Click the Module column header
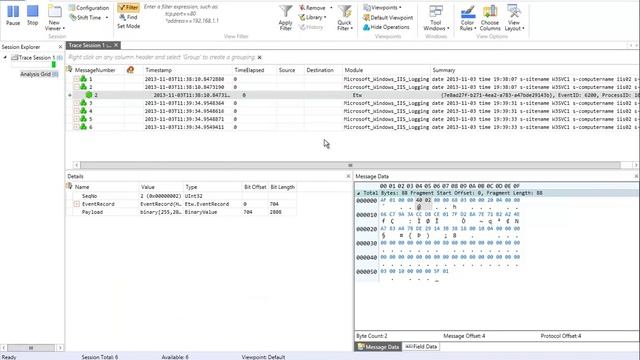This screenshot has width=640, height=360. coord(353,70)
